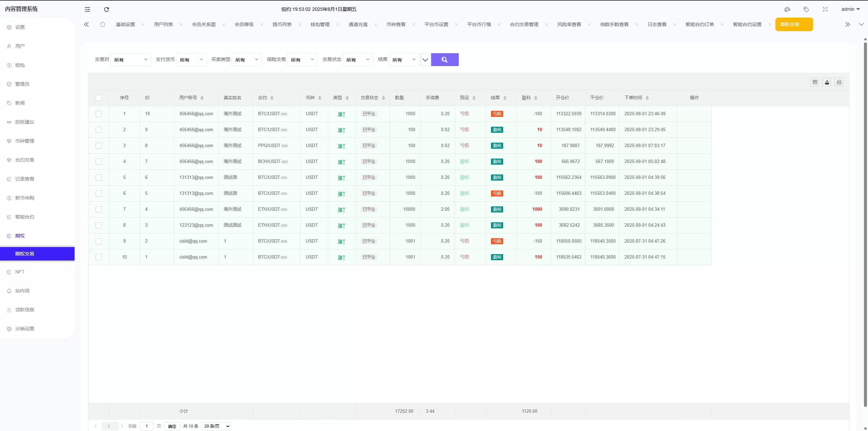Viewport: 868px width, 431px height.
Task: Sort by 下单时间 column arrows
Action: tap(647, 98)
